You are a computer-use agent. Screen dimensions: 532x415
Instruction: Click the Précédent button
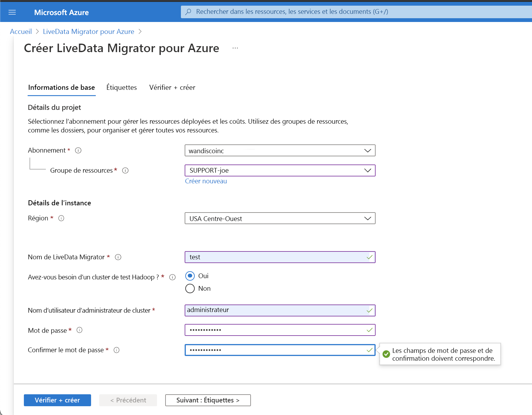pos(128,400)
